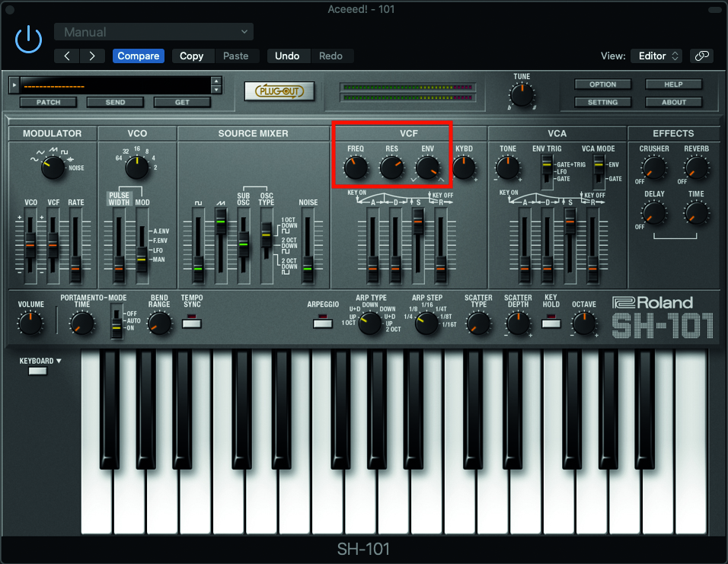The image size is (728, 564).
Task: Click the VOLUME knob
Action: [x=30, y=323]
